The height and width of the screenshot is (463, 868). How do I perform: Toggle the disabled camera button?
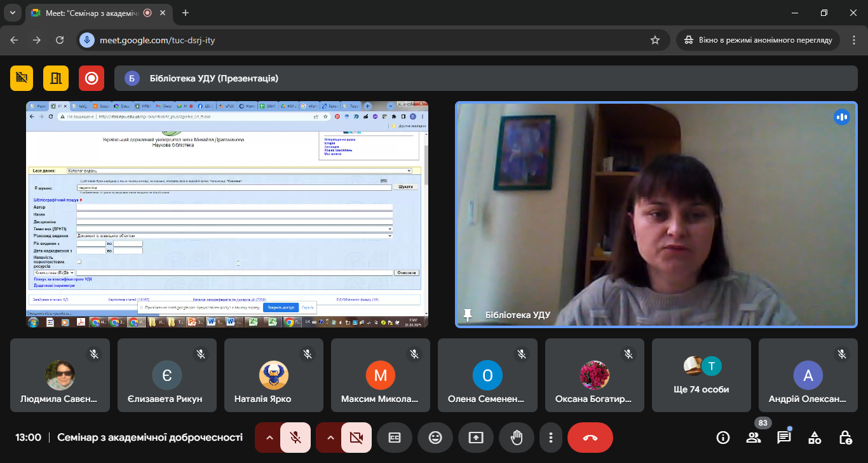356,438
